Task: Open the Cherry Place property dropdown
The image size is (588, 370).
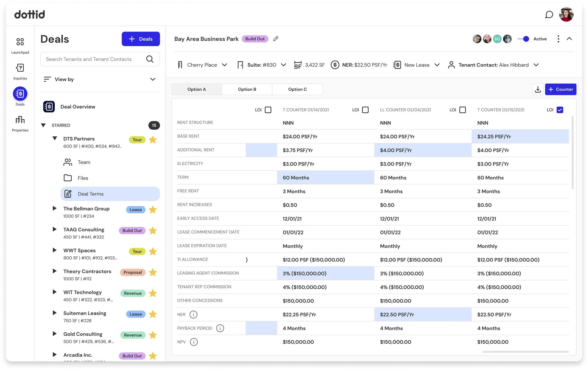Action: (224, 65)
